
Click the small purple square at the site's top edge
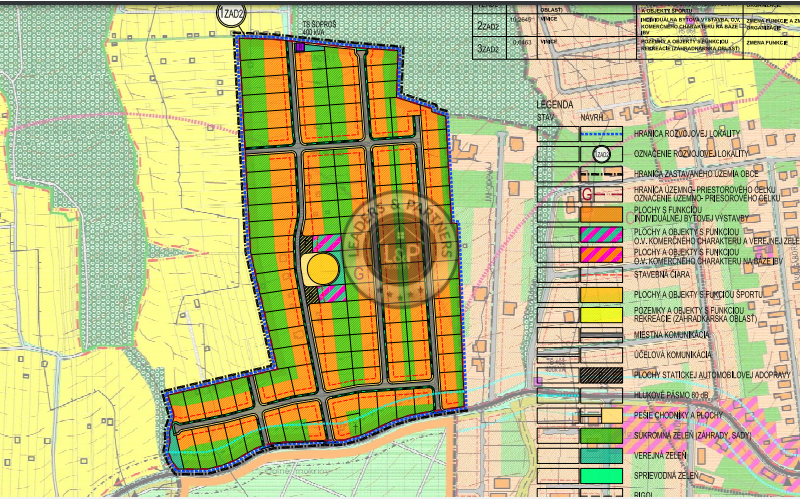tap(298, 45)
